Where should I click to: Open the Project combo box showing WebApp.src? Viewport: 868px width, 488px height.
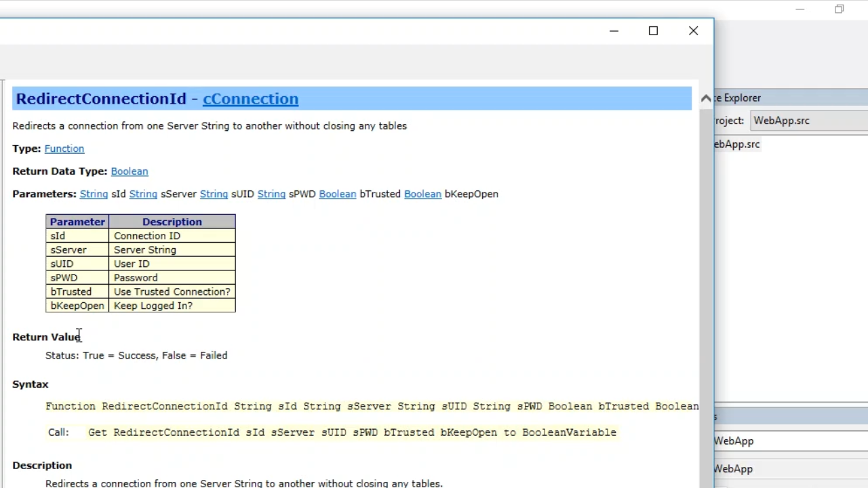[808, 121]
